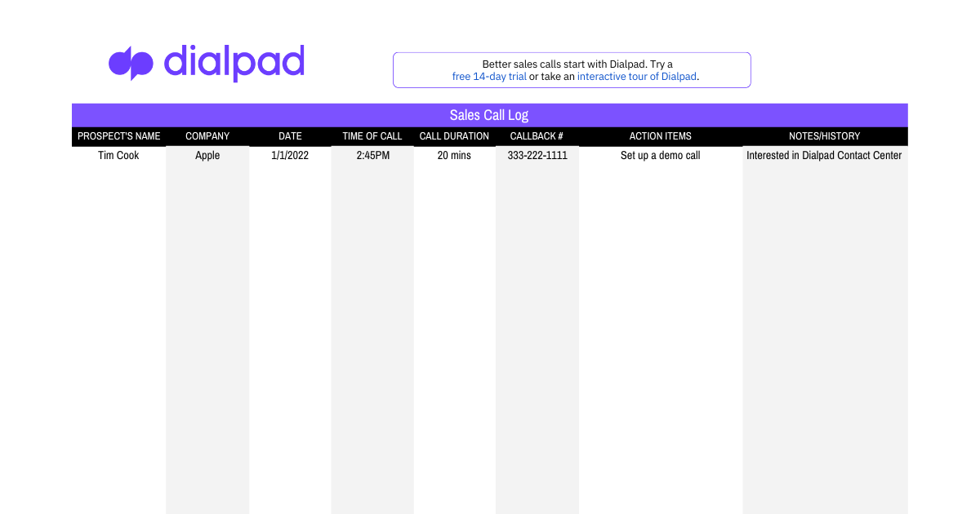
Task: Click the Dialpad speech-bubble logo icon
Action: [131, 64]
